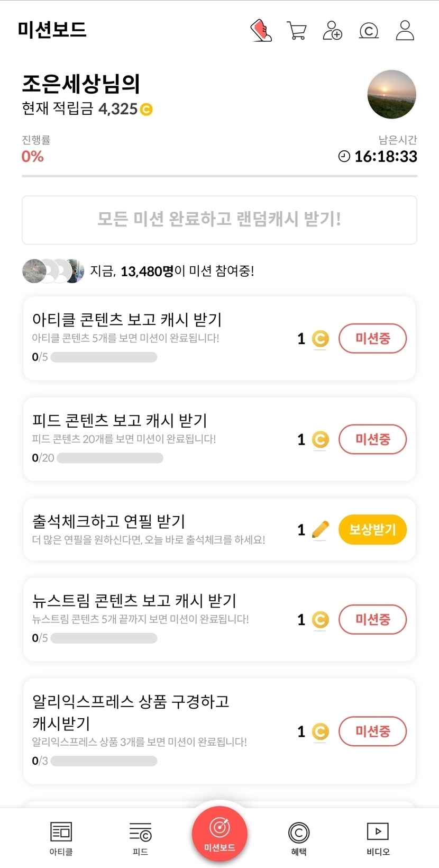Tap 미션중 for the 알리익스프레스 mission

[x=372, y=731]
